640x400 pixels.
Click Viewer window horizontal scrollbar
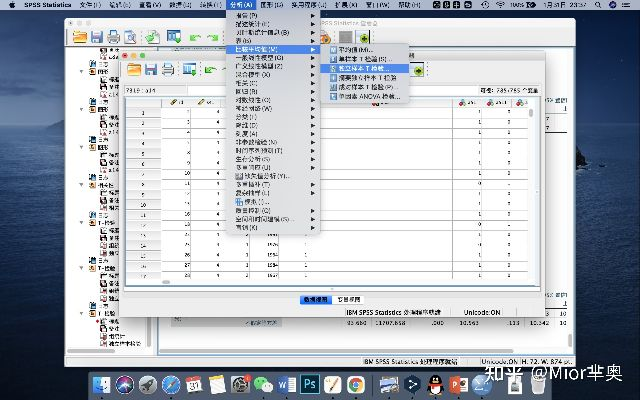click(x=336, y=351)
